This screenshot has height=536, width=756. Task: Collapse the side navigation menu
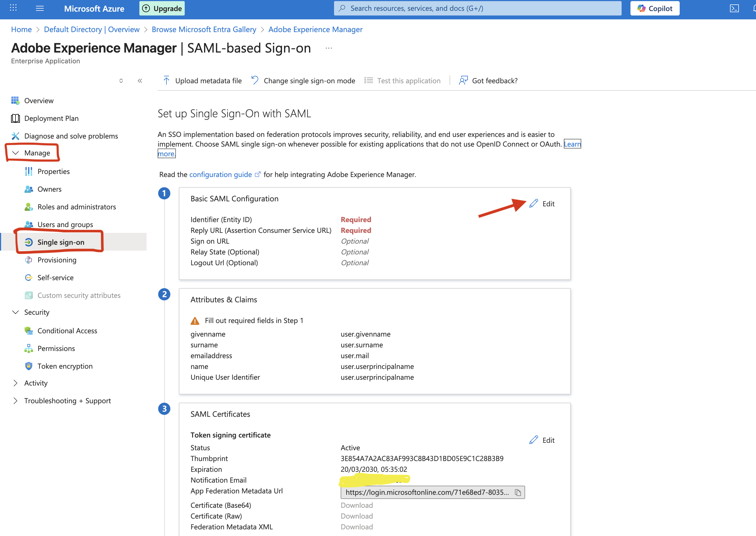click(140, 81)
